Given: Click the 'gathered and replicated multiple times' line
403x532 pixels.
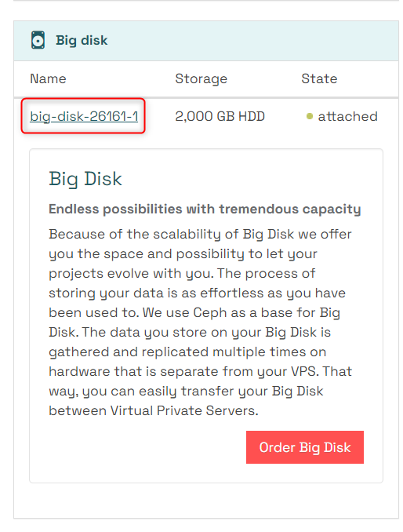Looking at the screenshot, I should (187, 352).
